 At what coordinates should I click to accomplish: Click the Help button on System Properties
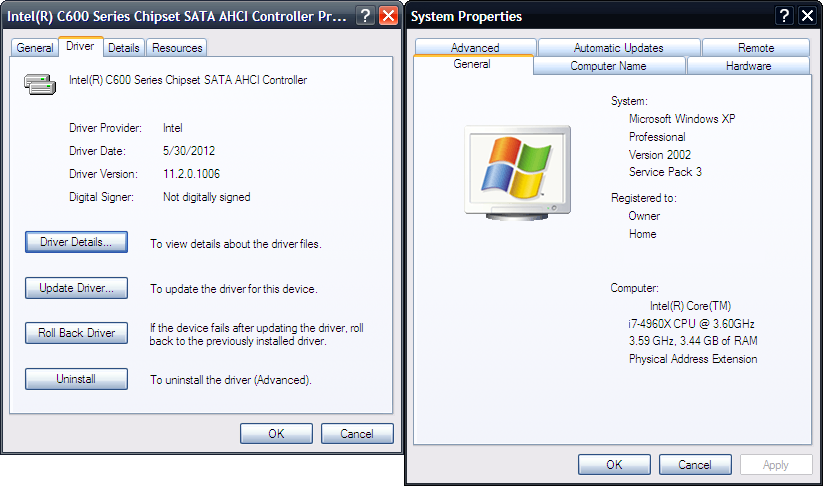click(785, 16)
